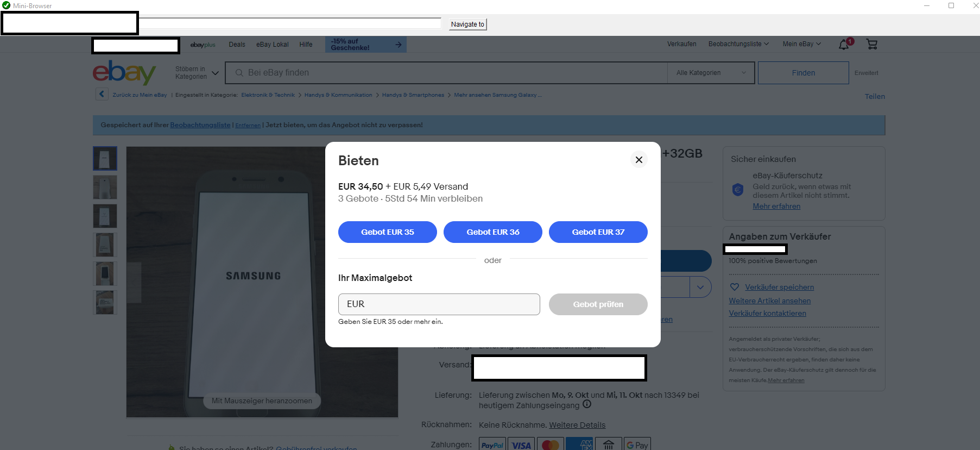Select the fourth product thumbnail
This screenshot has height=450, width=980.
point(105,245)
